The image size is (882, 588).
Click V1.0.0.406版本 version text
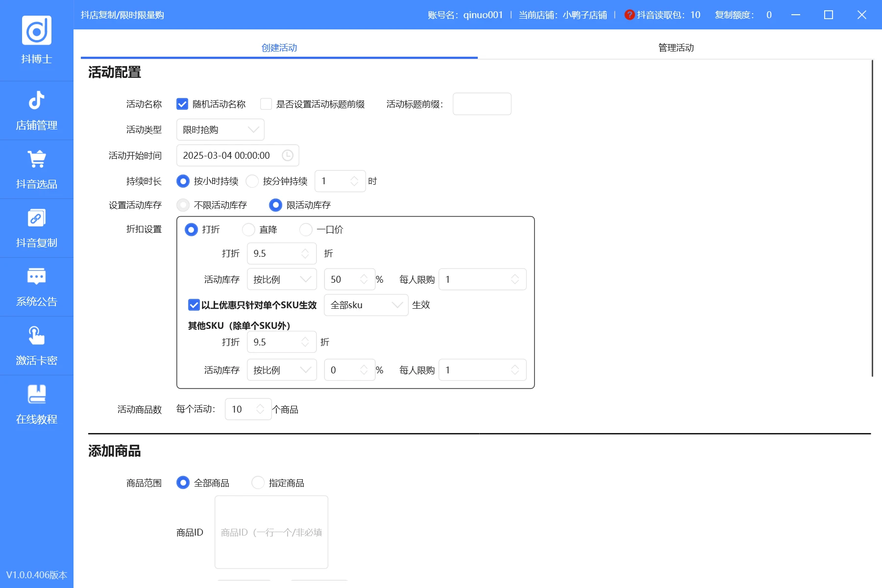pyautogui.click(x=37, y=575)
